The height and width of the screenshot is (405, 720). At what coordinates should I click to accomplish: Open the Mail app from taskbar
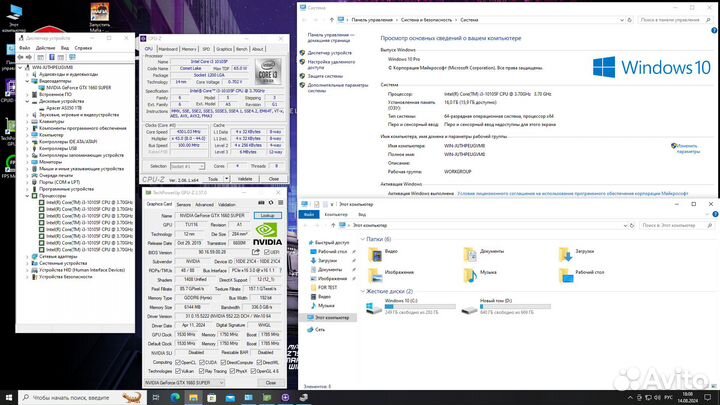point(230,398)
